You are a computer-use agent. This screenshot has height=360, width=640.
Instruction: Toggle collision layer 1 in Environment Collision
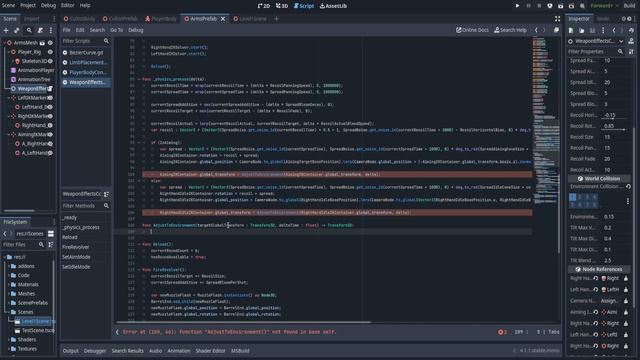click(x=573, y=197)
